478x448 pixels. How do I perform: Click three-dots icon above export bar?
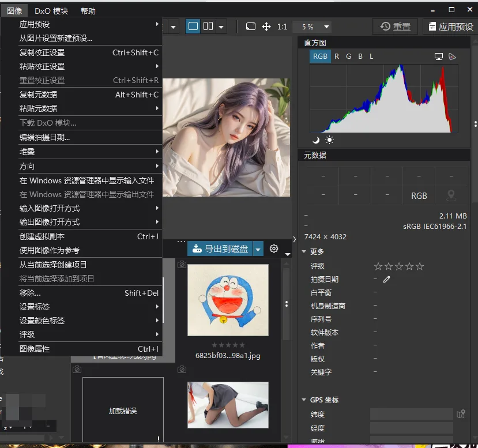(x=181, y=242)
